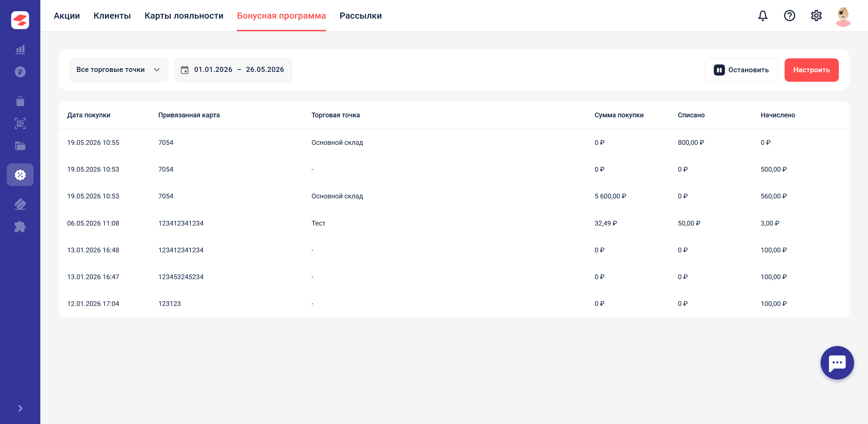Image resolution: width=868 pixels, height=424 pixels.
Task: Click the date range 01.01.2026 – 26.05.2026 field
Action: coord(233,70)
